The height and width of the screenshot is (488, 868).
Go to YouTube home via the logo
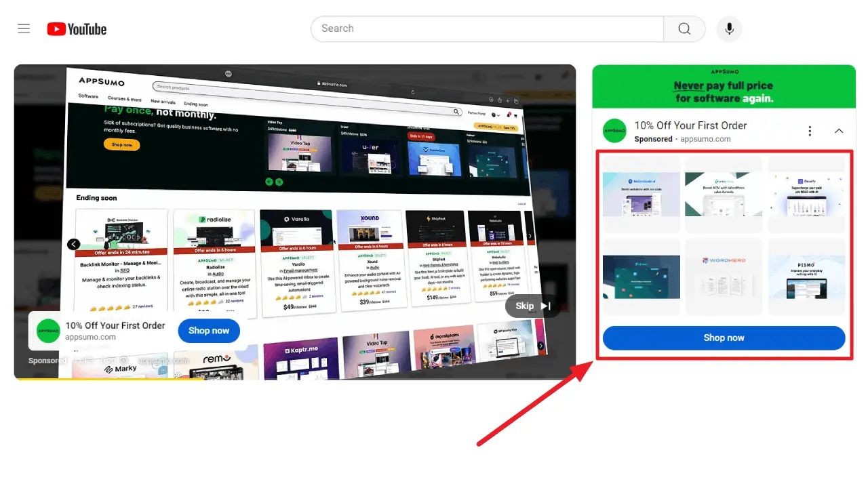[77, 28]
